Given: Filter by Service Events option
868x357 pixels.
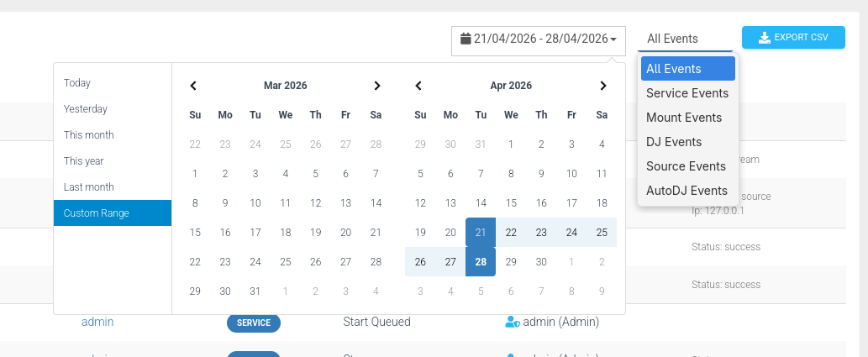Looking at the screenshot, I should [x=687, y=93].
